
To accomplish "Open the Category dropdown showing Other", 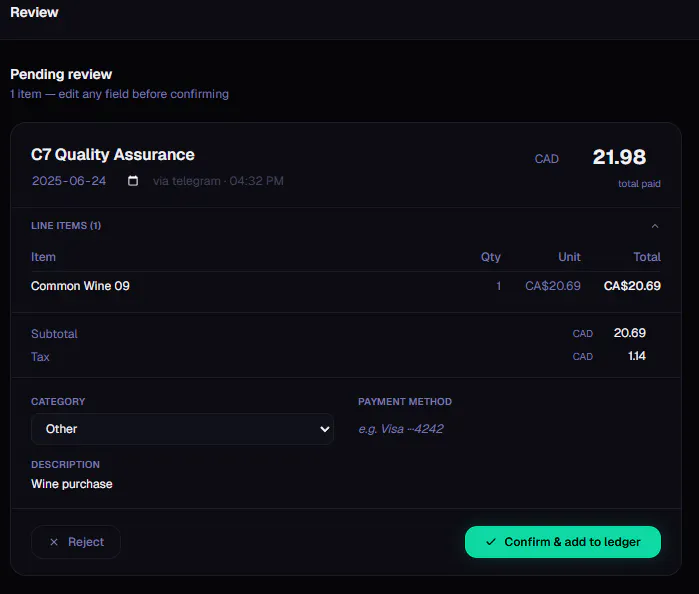I will point(182,429).
